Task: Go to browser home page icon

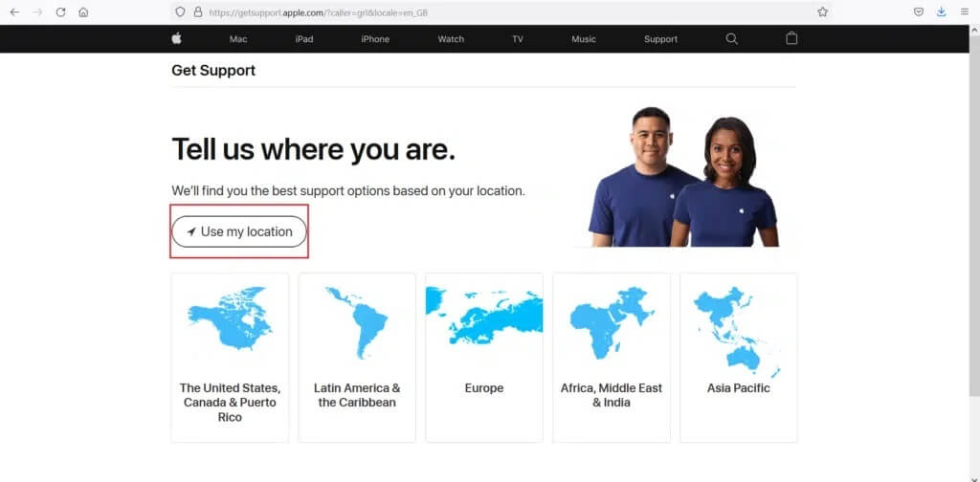Action: (x=83, y=12)
